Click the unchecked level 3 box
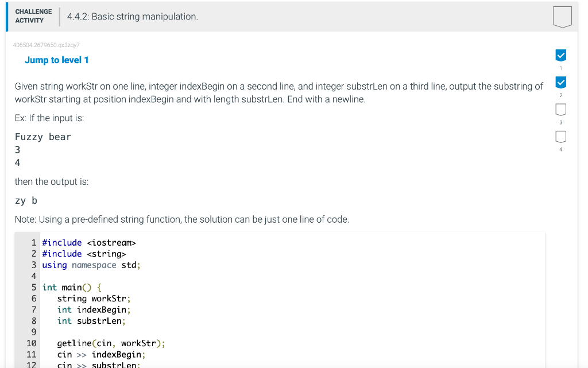Viewport: 588px width, 368px height. pyautogui.click(x=561, y=109)
